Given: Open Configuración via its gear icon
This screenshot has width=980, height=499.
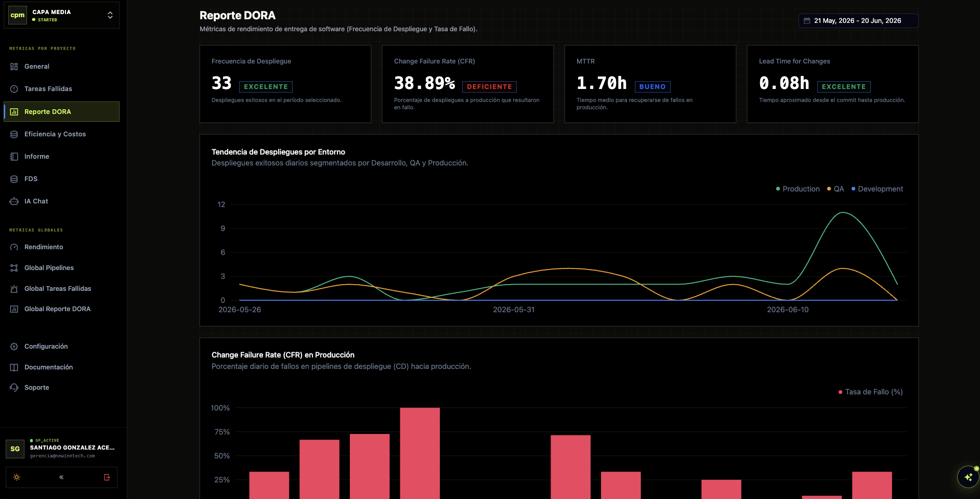Looking at the screenshot, I should click(14, 347).
